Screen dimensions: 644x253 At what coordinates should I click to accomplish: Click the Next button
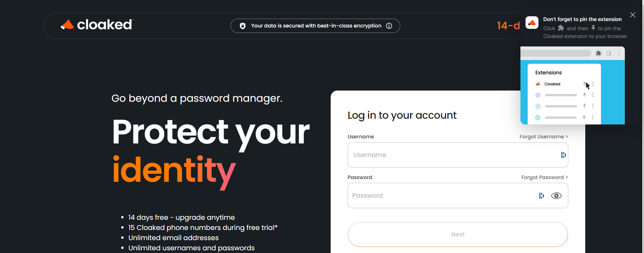pos(458,234)
